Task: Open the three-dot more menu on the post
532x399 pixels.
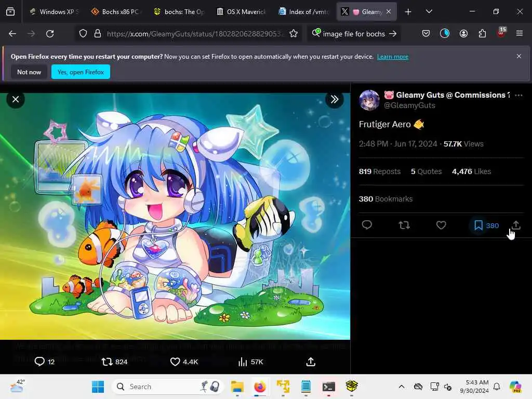Action: coord(518,96)
